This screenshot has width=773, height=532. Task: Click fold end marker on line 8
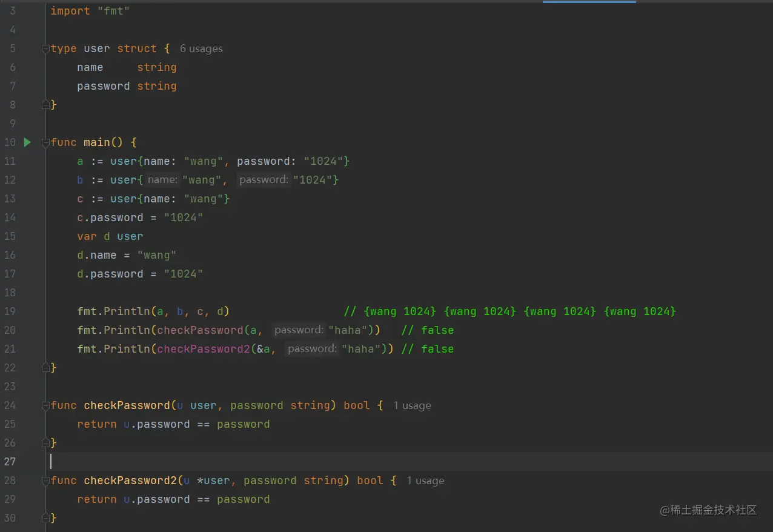[45, 105]
